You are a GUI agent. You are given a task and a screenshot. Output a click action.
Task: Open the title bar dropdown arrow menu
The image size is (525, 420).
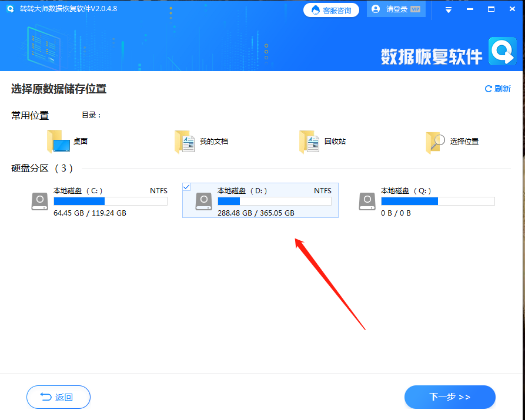point(448,9)
